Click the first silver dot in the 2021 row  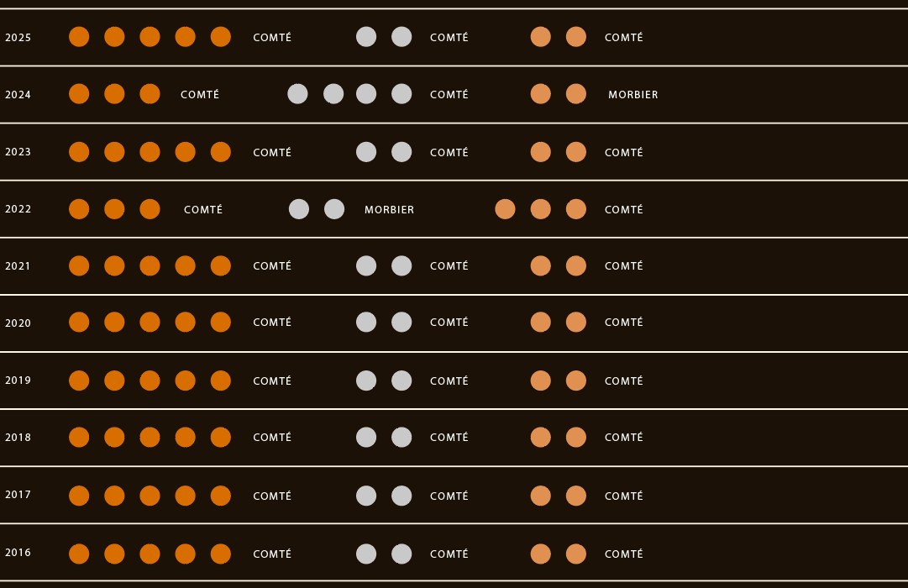tap(366, 266)
